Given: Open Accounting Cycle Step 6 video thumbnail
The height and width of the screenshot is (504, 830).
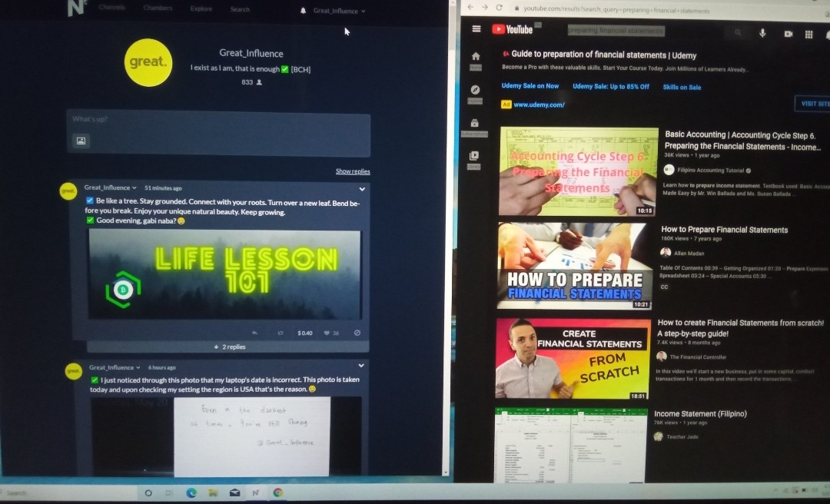Looking at the screenshot, I should (579, 171).
